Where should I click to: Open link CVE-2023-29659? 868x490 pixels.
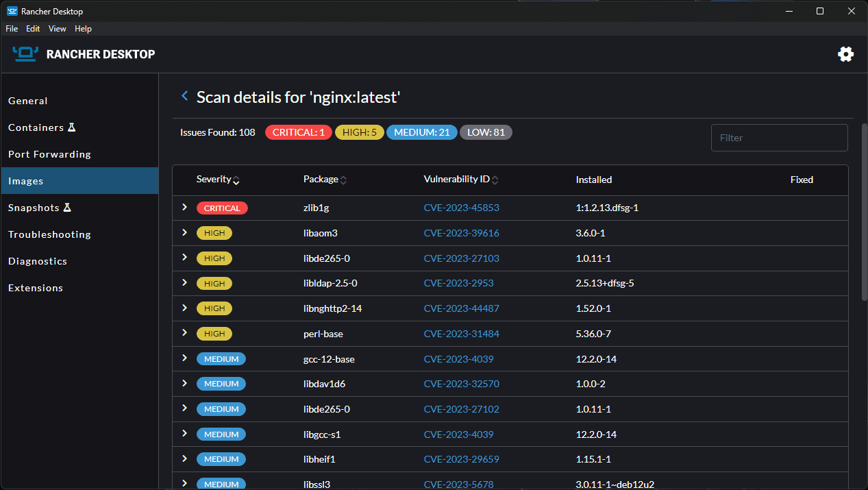[x=461, y=459]
